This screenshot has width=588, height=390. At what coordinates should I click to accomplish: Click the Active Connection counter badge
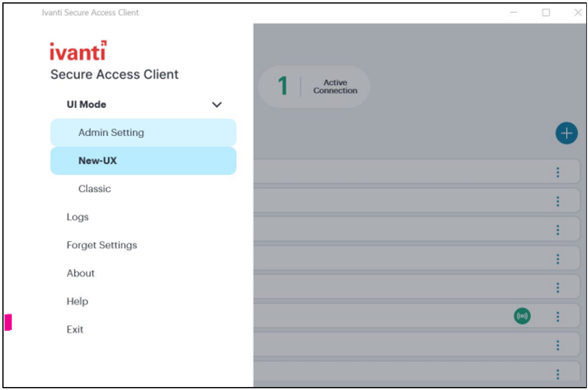[x=314, y=87]
